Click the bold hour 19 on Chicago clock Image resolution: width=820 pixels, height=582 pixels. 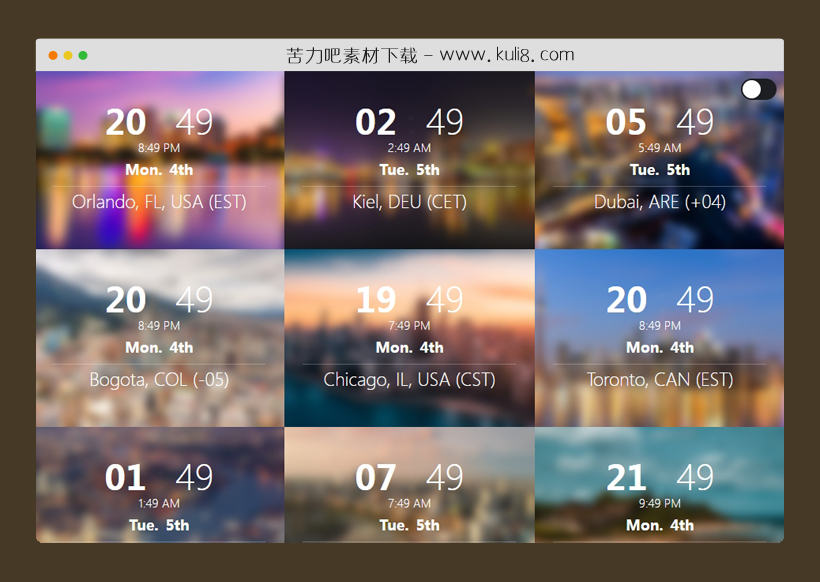(376, 301)
